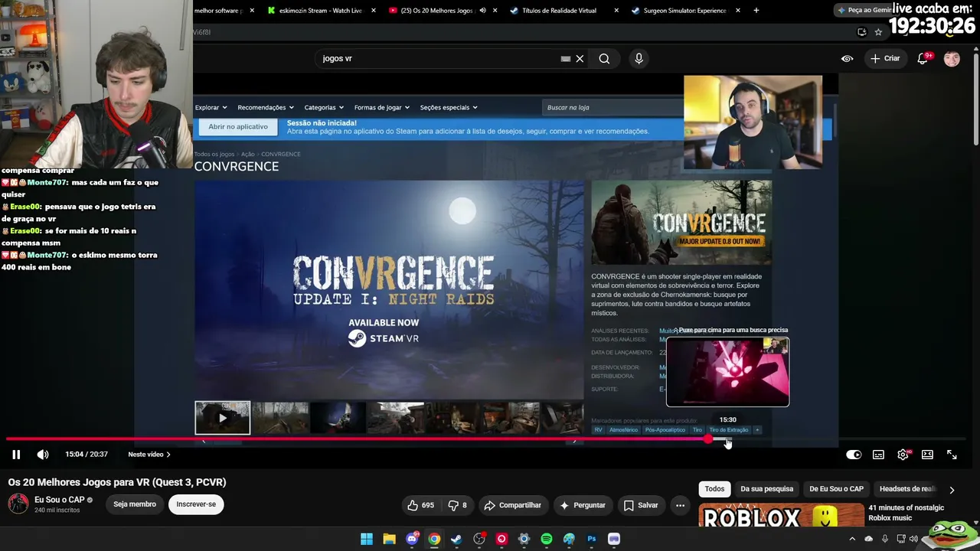Open '41 minutes of nostalgic Roblox music' title
The height and width of the screenshot is (551, 980).
click(x=906, y=513)
